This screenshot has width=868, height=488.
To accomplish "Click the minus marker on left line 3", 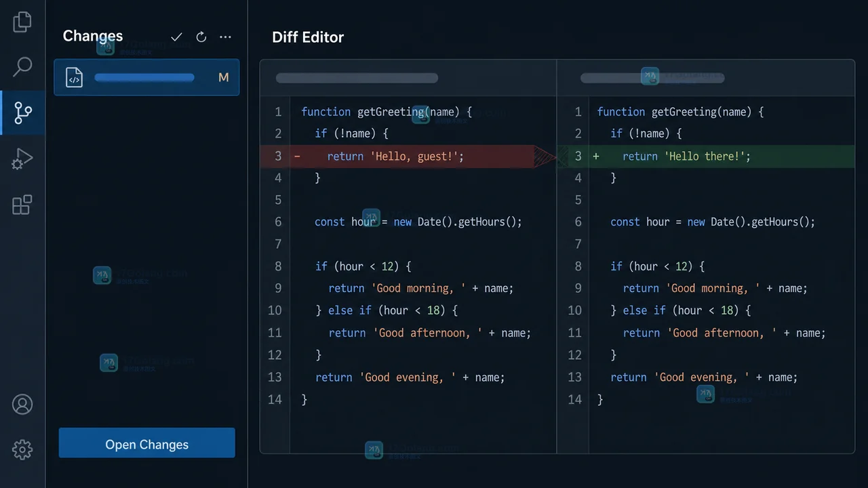I will (x=297, y=157).
